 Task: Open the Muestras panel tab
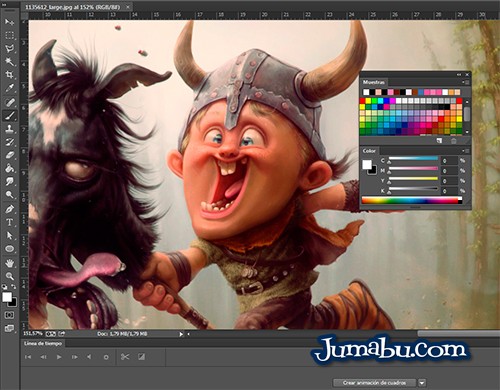pyautogui.click(x=374, y=82)
